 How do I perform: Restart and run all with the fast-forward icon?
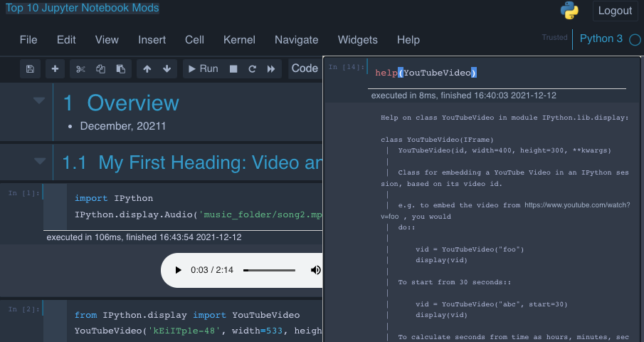coord(271,68)
